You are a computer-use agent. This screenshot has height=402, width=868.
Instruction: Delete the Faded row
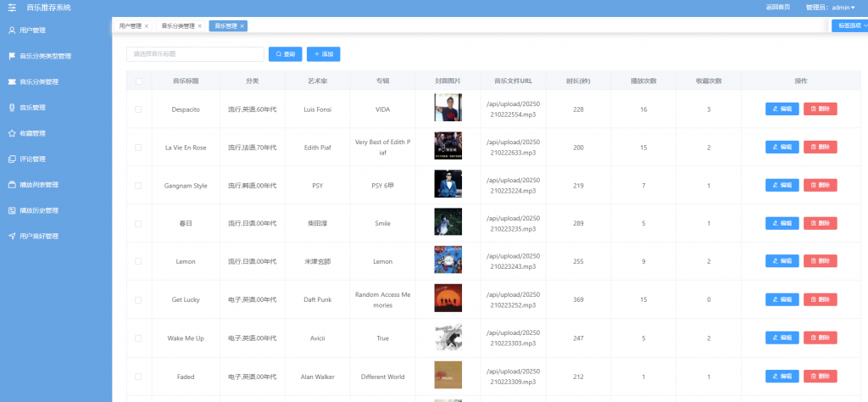(820, 376)
